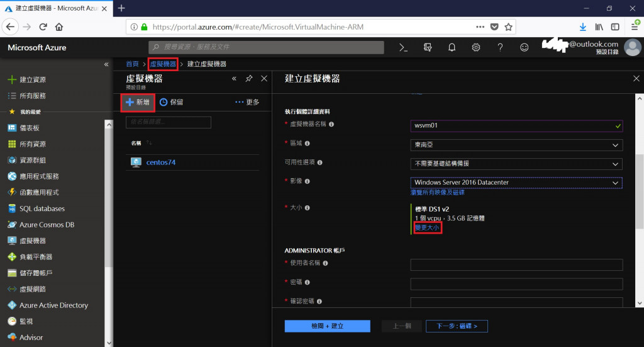Open the account avatar menu
The width and height of the screenshot is (644, 347).
point(633,47)
